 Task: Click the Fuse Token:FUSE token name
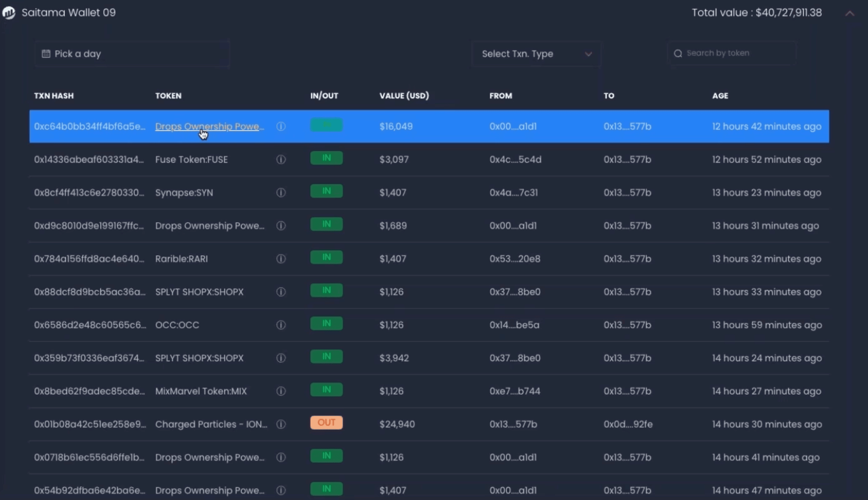tap(191, 160)
